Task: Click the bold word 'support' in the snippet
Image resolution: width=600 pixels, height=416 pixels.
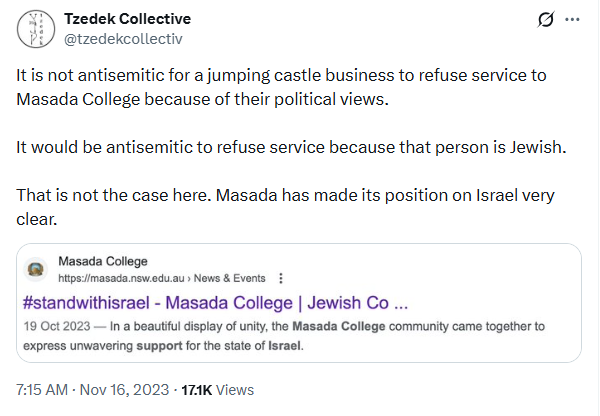Action: [159, 346]
